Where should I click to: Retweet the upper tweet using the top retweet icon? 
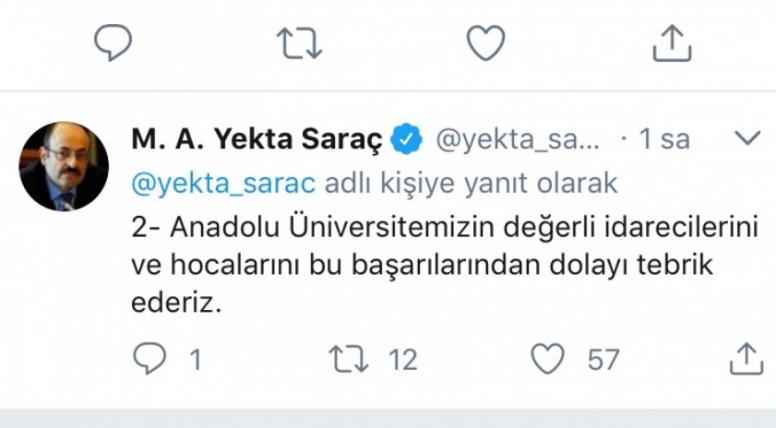pyautogui.click(x=299, y=42)
